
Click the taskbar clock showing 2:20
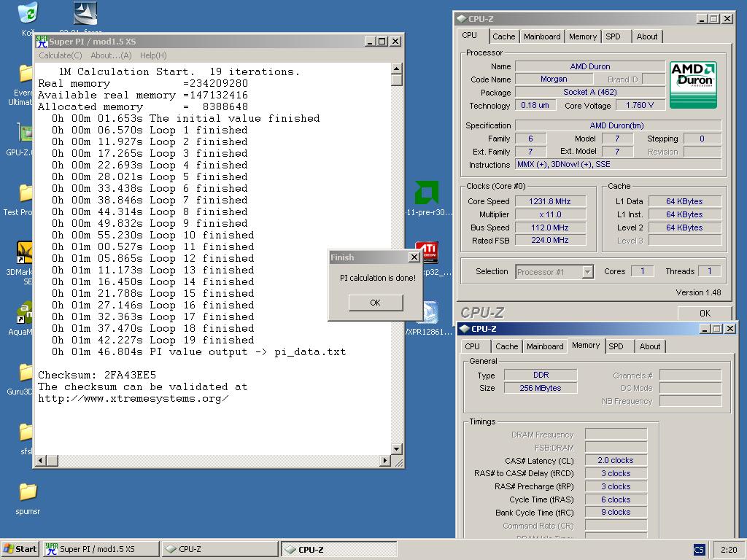pyautogui.click(x=729, y=550)
